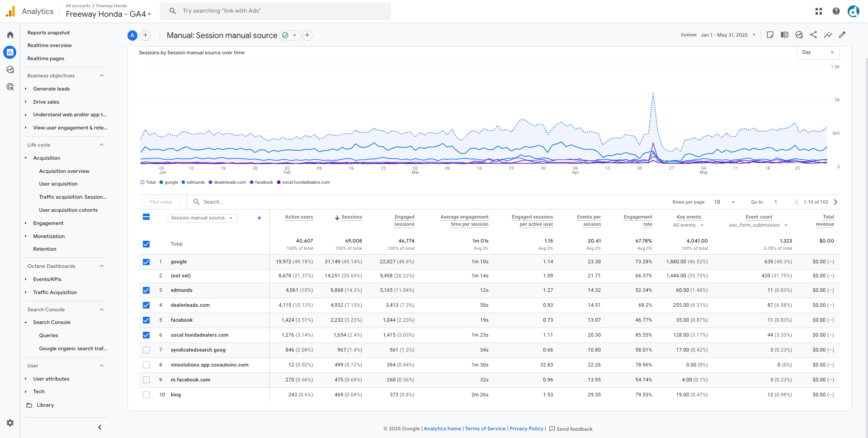Check the vinsolutions.app.coxautoinc.com row checkbox
868x438 pixels.
(146, 365)
